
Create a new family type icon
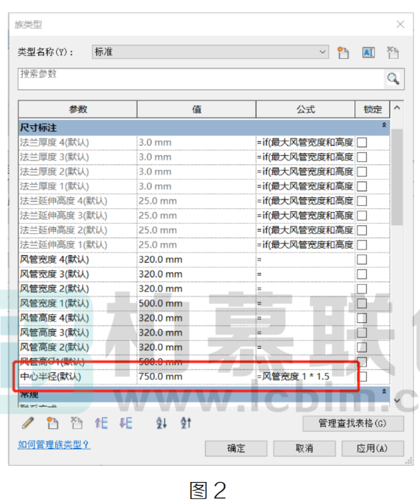point(343,52)
